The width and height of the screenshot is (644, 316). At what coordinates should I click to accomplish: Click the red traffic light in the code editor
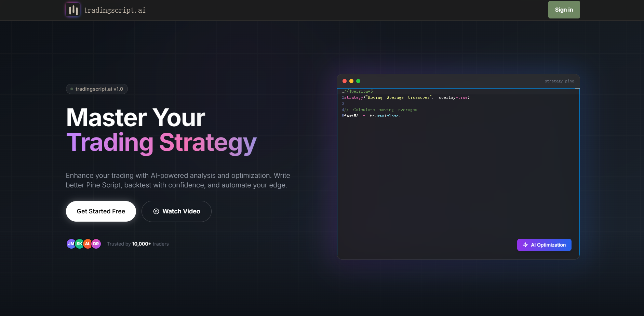click(x=345, y=81)
